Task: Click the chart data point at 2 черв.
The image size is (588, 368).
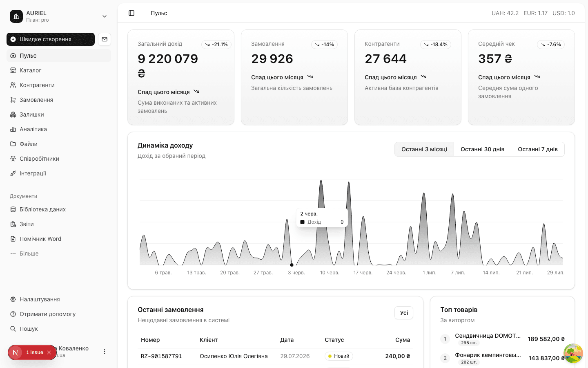Action: click(292, 265)
